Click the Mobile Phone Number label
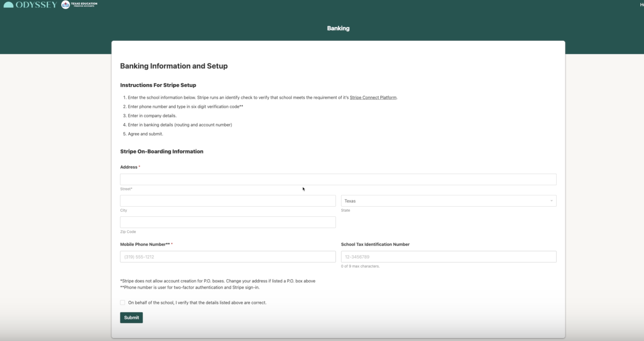644x341 pixels. pos(145,244)
